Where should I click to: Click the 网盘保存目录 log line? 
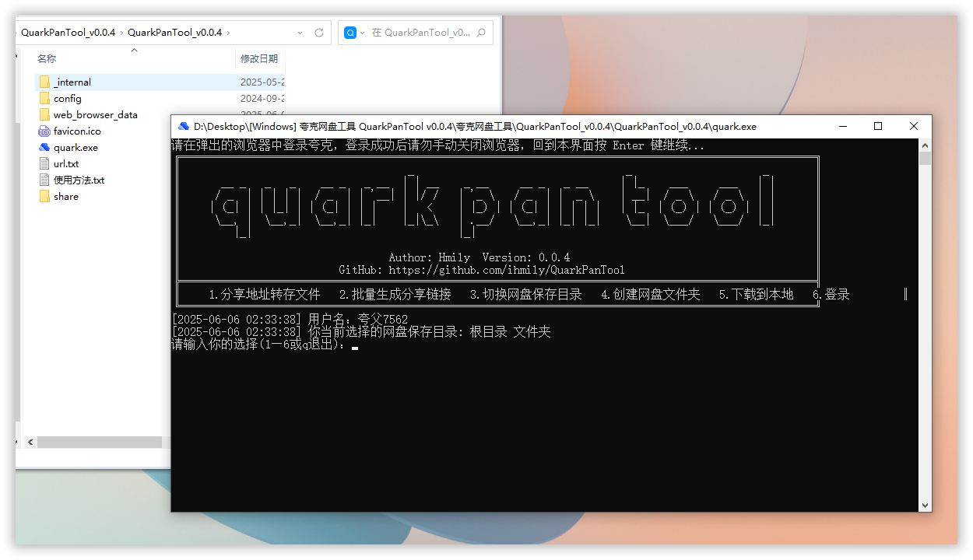361,331
